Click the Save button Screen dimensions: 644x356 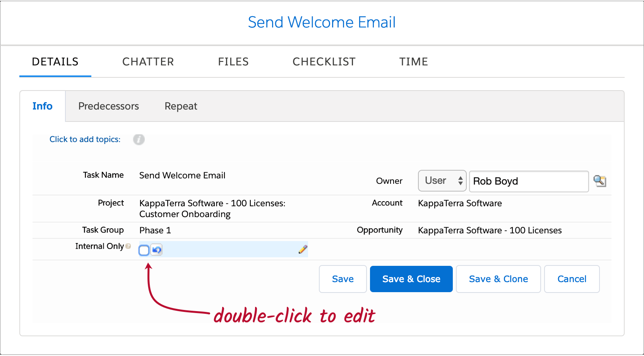(x=343, y=279)
